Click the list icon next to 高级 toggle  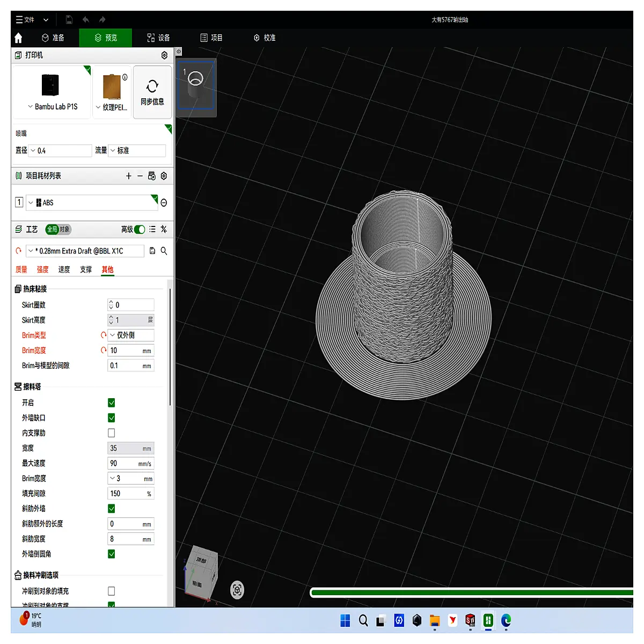[152, 229]
